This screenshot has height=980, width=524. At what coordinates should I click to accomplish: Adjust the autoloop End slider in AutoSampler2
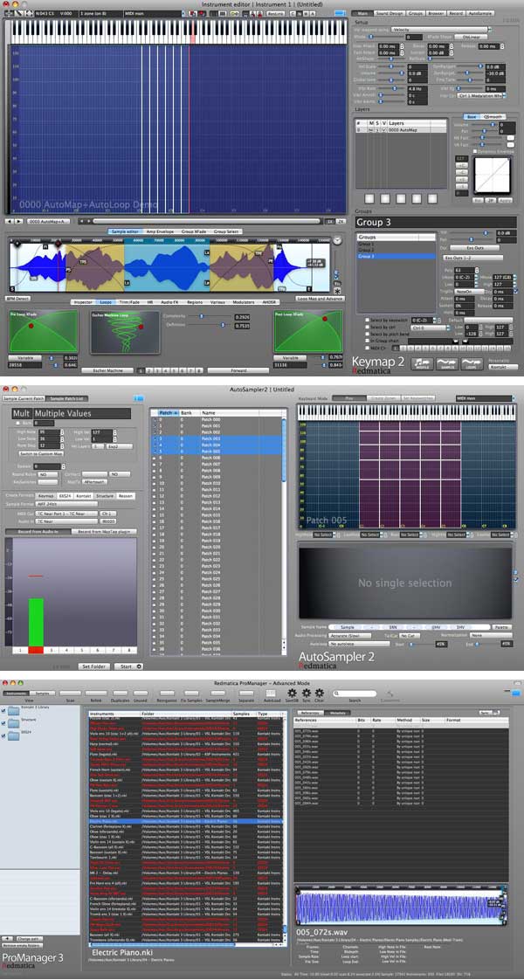pos(488,644)
